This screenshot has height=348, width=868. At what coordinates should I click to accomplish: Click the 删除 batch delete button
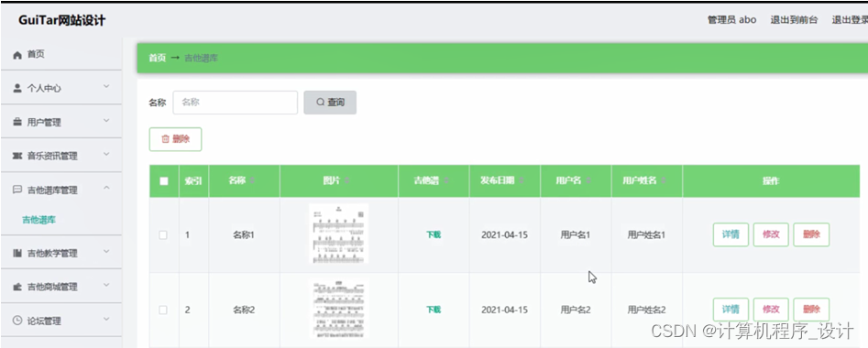point(175,139)
